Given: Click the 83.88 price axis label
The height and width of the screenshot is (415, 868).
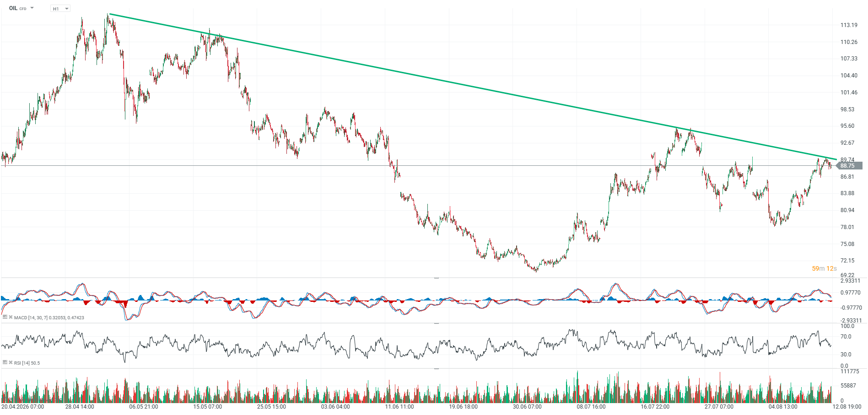Looking at the screenshot, I should coord(847,193).
